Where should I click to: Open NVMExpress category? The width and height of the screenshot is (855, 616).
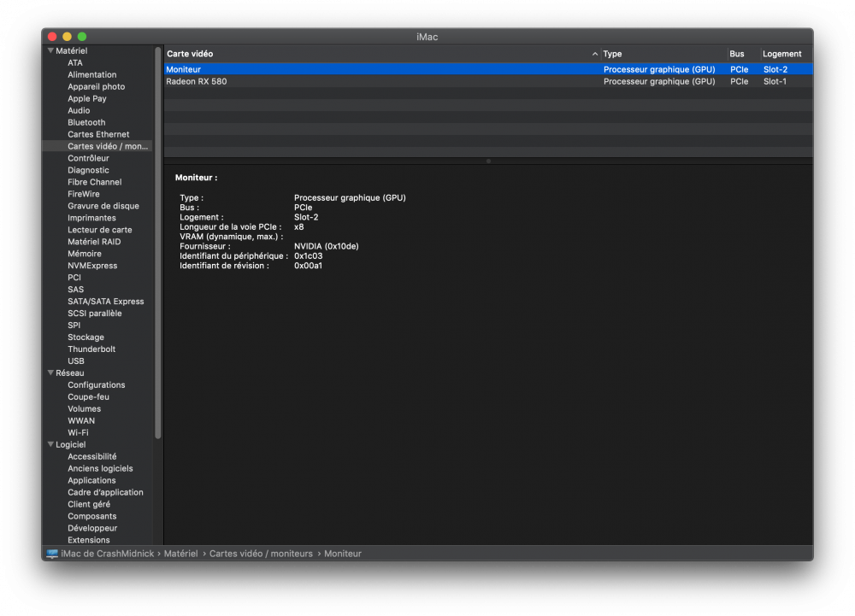click(92, 266)
